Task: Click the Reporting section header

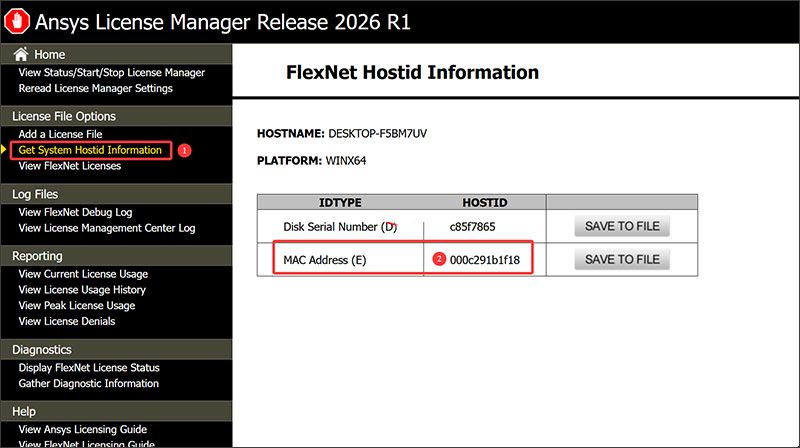Action: point(116,256)
